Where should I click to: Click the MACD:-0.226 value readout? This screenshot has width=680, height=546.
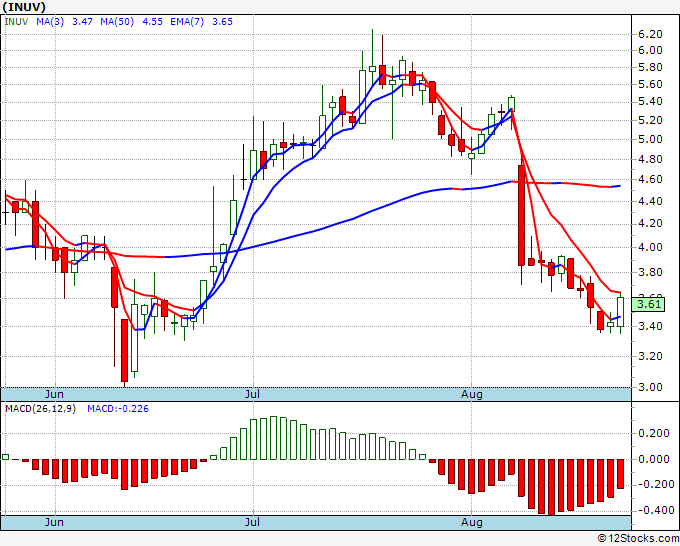118,409
